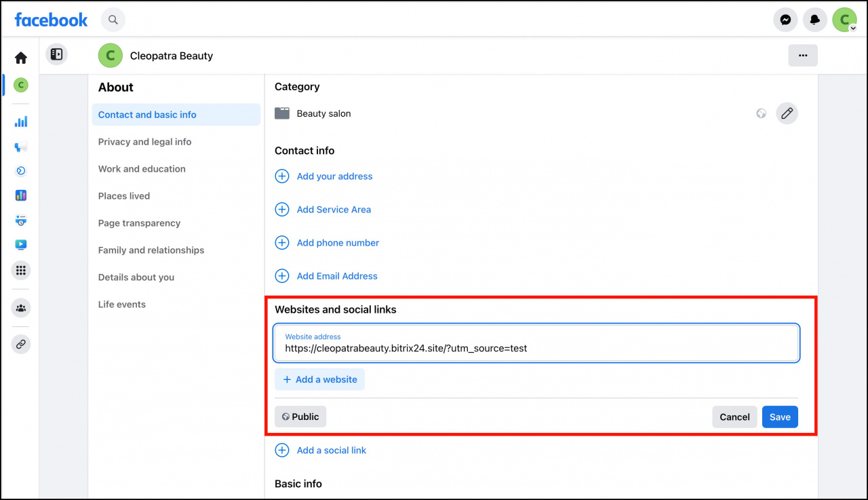Open the Facebook home icon in sidebar

21,58
